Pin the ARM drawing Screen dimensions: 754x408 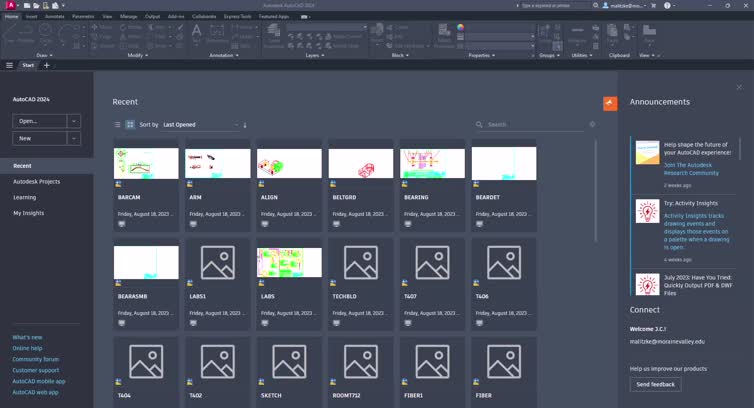pos(190,184)
